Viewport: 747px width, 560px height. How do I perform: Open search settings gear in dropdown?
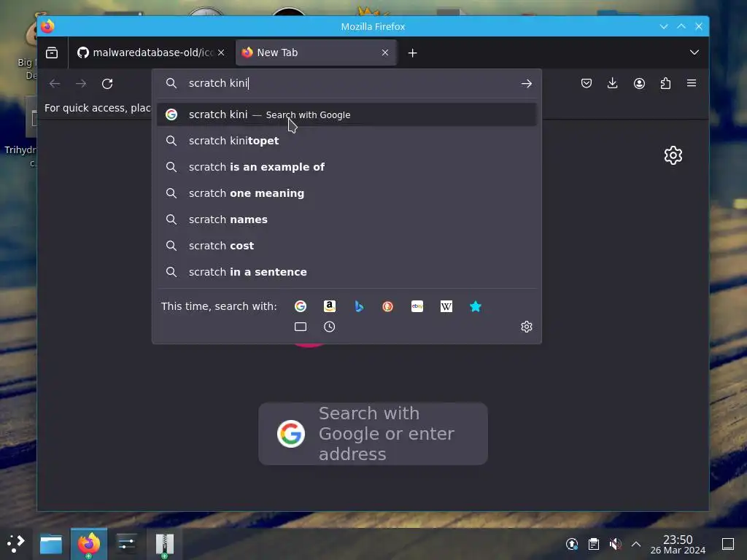527,327
